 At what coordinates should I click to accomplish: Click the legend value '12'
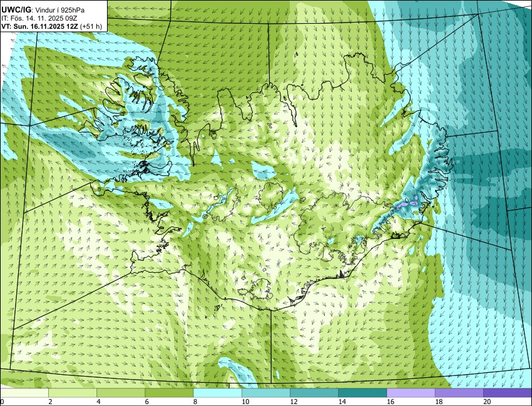pyautogui.click(x=294, y=402)
